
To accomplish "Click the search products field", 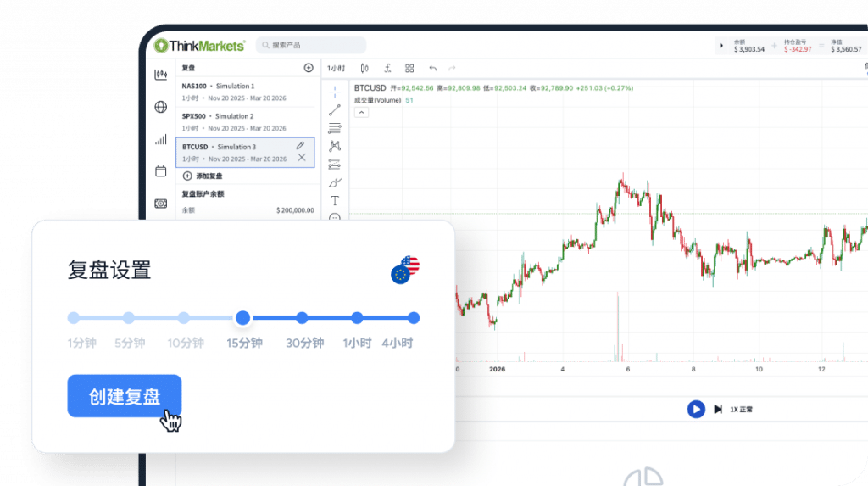I will [x=311, y=45].
